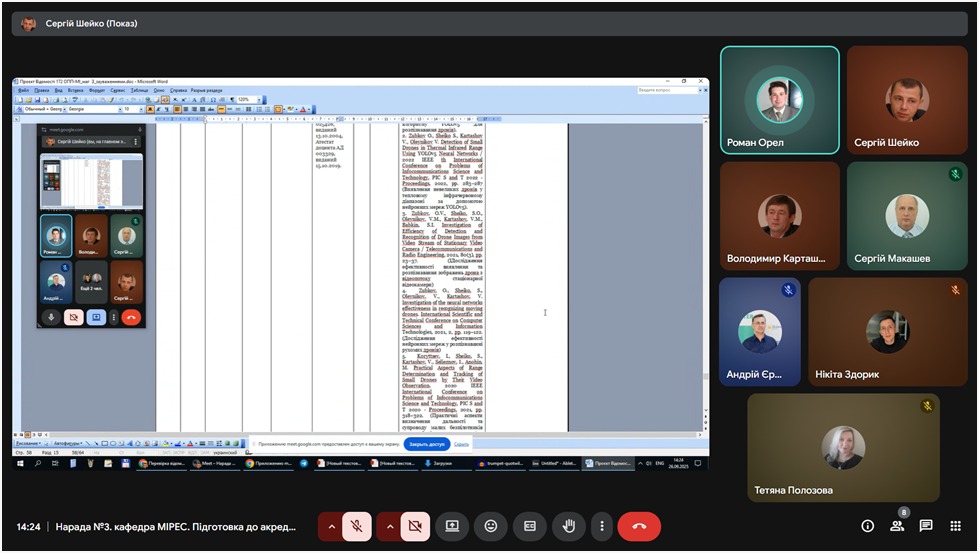The height and width of the screenshot is (553, 979).
Task: Leave call with red hang-up button
Action: (x=639, y=526)
